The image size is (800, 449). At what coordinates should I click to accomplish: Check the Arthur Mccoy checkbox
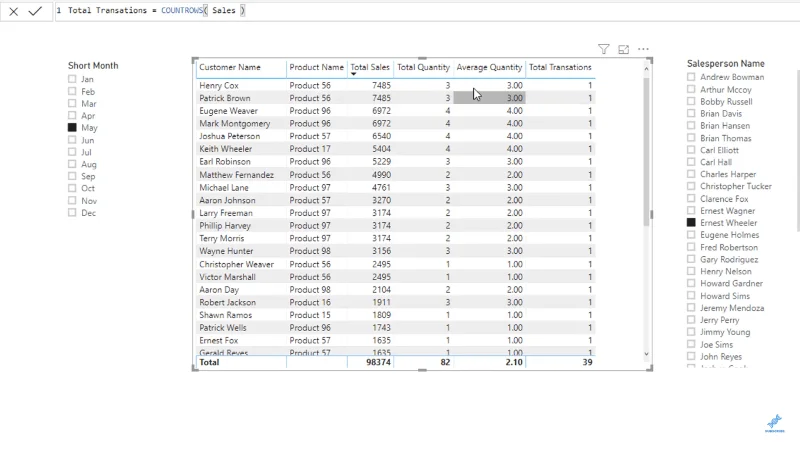coord(691,89)
